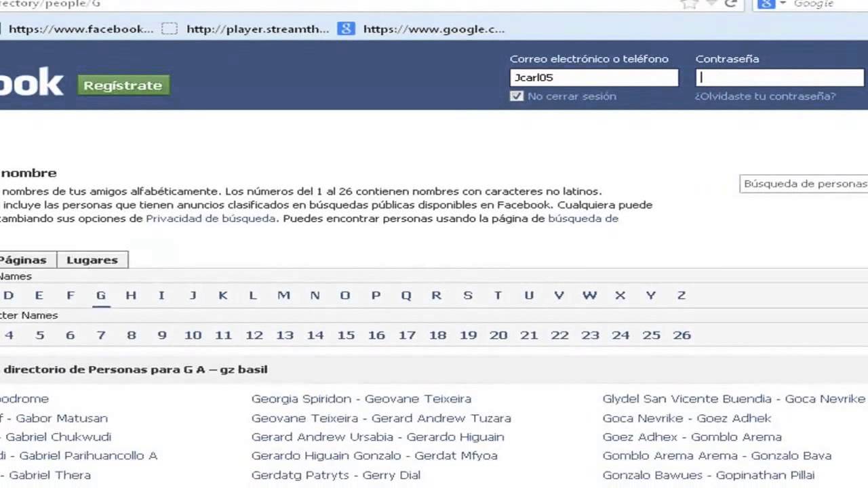The width and height of the screenshot is (868, 488).
Task: Select letter K in alphabet index
Action: 222,296
